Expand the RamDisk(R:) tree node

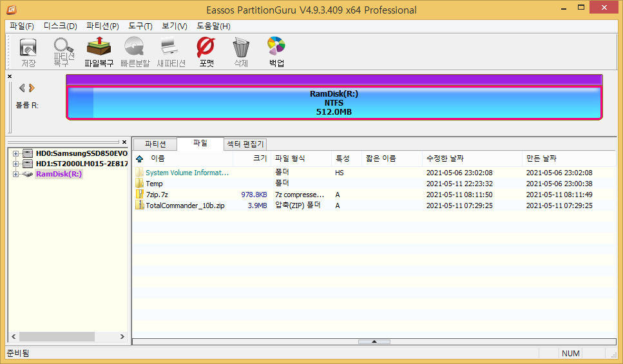(x=15, y=174)
